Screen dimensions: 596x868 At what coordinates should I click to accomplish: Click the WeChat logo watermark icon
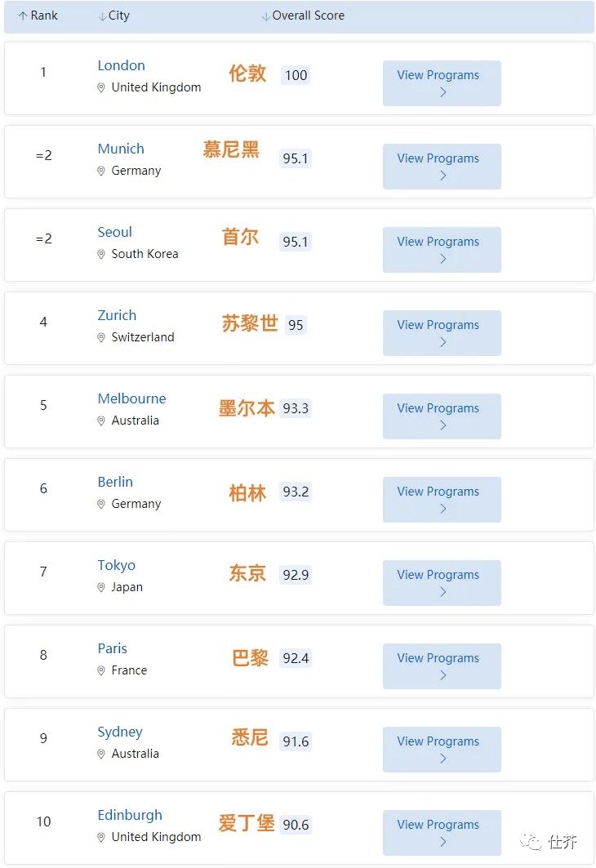point(531,842)
